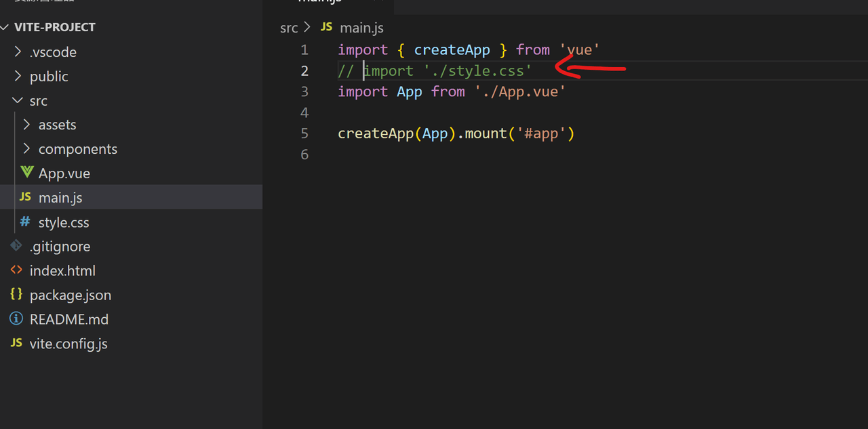Screen dimensions: 868x429
Task: Click the braces icon beside package.json
Action: (16, 294)
